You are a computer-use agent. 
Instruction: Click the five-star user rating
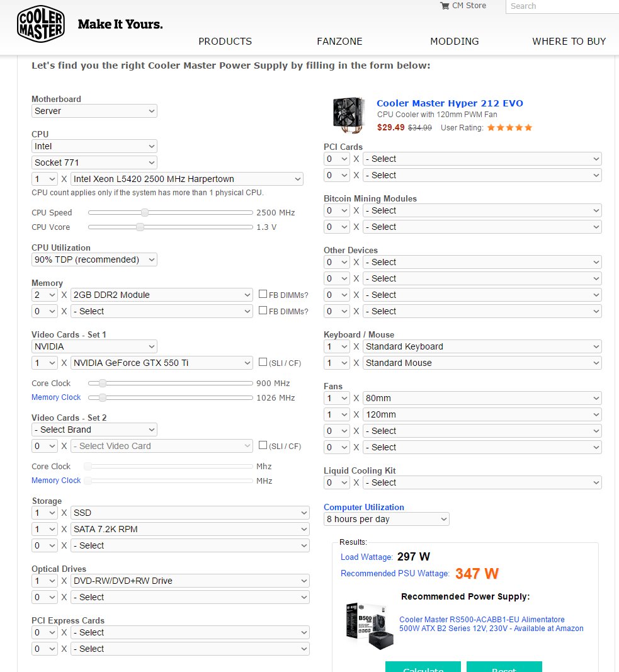coord(509,128)
